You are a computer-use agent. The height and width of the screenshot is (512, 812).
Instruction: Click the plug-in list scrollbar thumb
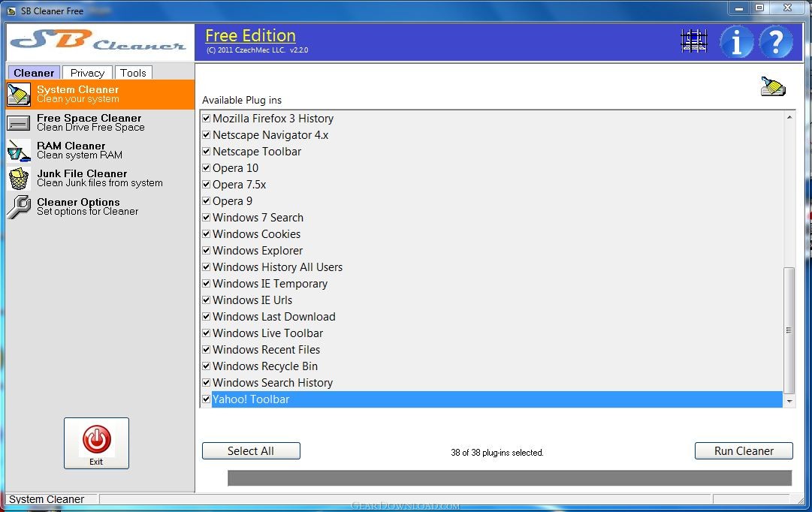789,331
